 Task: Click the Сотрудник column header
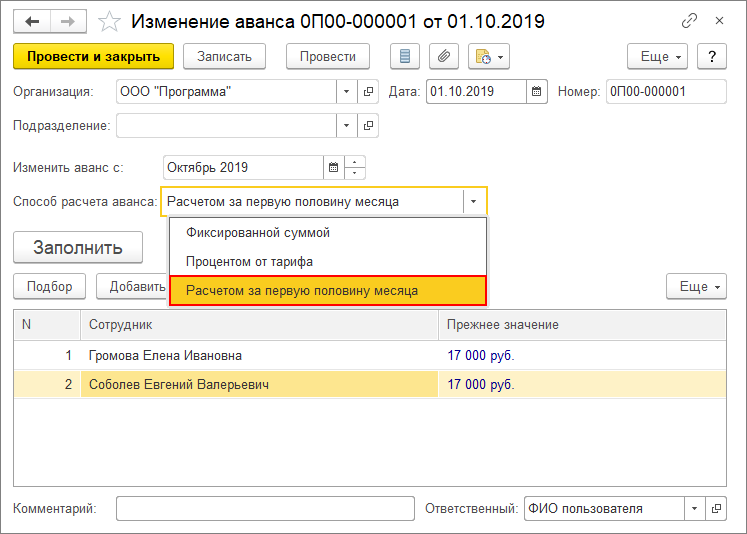pyautogui.click(x=259, y=325)
